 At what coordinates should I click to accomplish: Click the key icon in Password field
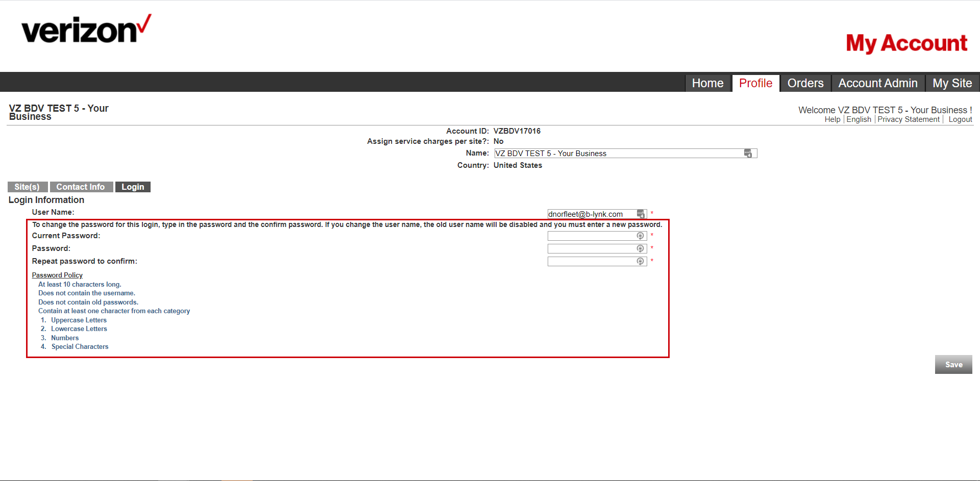[640, 248]
